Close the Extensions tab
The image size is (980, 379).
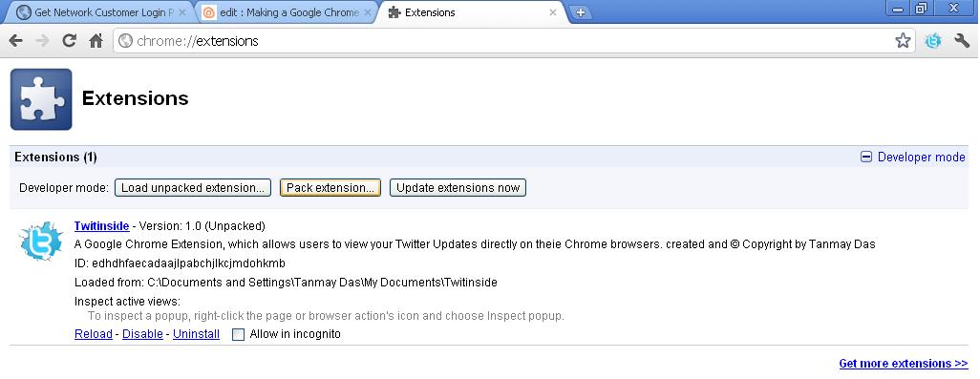click(x=552, y=12)
